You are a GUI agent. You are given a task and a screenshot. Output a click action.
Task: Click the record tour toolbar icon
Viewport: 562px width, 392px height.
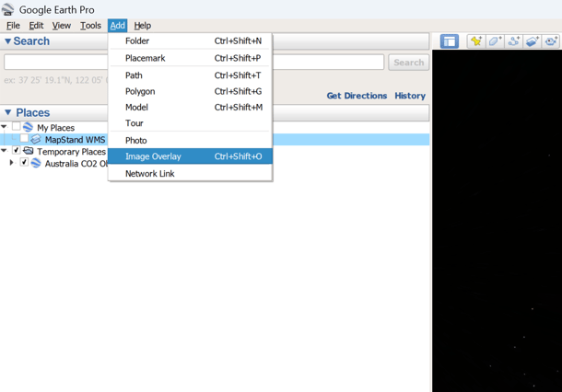pos(551,41)
